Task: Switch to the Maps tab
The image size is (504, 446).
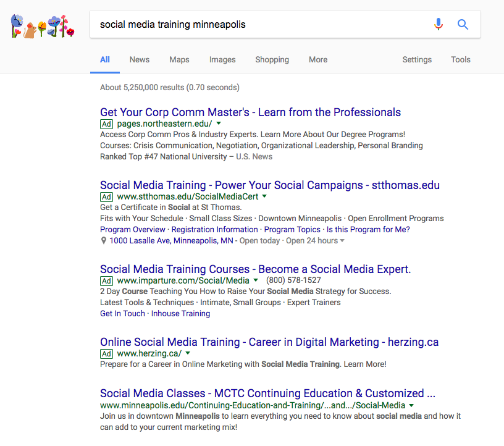Action: 179,59
